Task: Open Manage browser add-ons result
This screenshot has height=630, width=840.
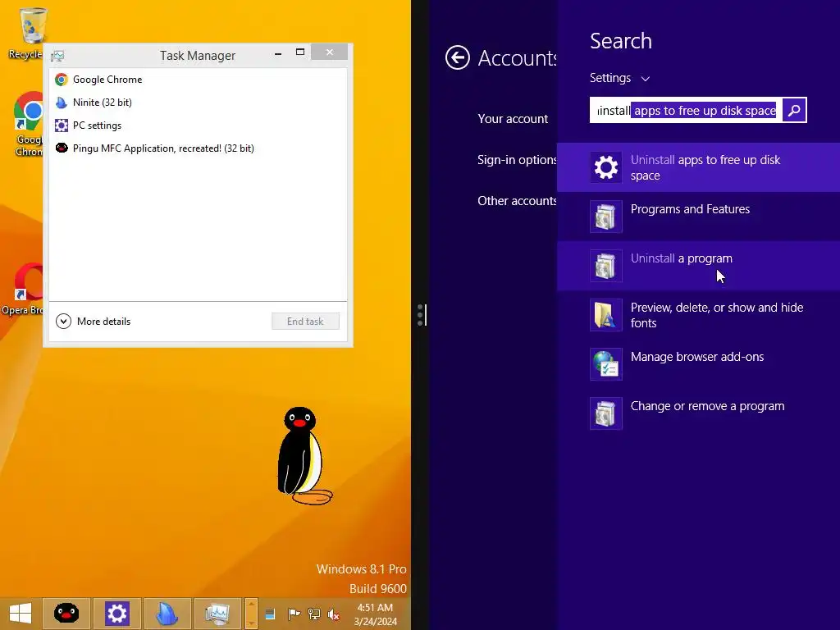Action: [698, 364]
